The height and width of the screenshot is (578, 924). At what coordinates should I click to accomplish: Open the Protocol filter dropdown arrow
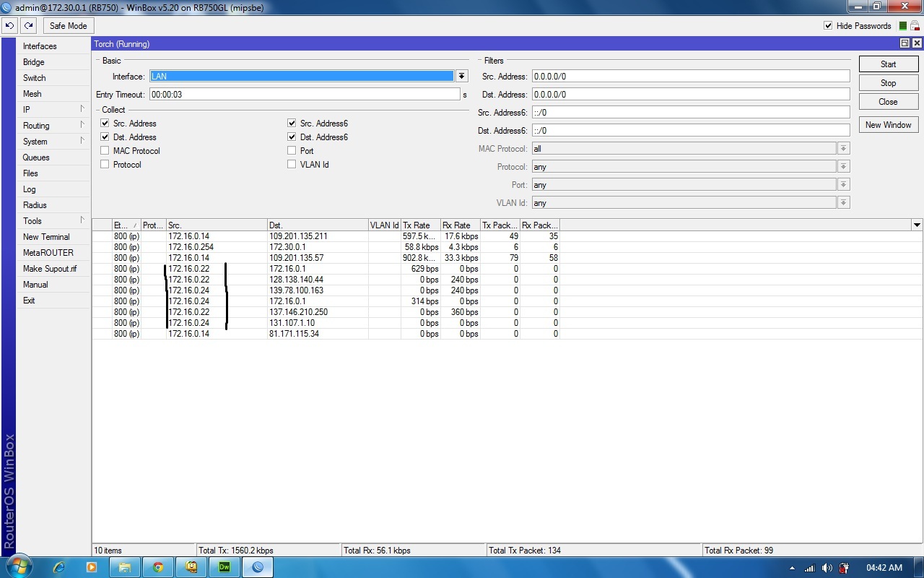(x=843, y=167)
